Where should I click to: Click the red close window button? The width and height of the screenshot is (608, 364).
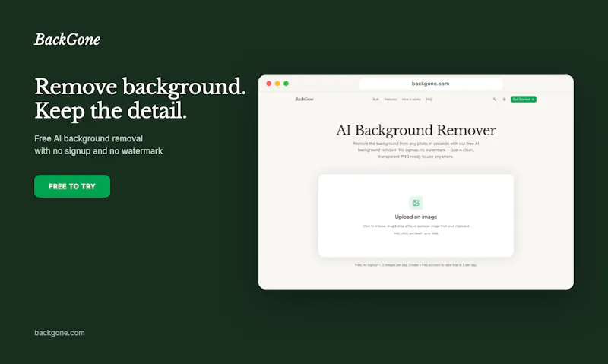[269, 84]
